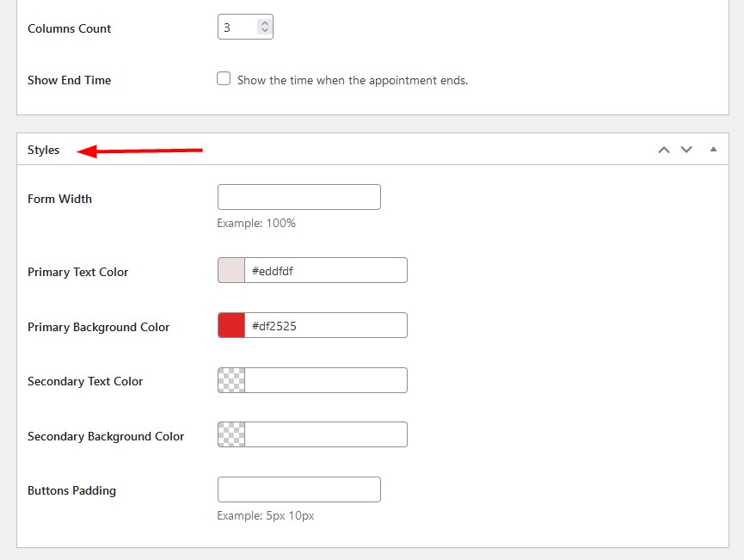744x560 pixels.
Task: Click the Primary Background Color label
Action: 98,327
